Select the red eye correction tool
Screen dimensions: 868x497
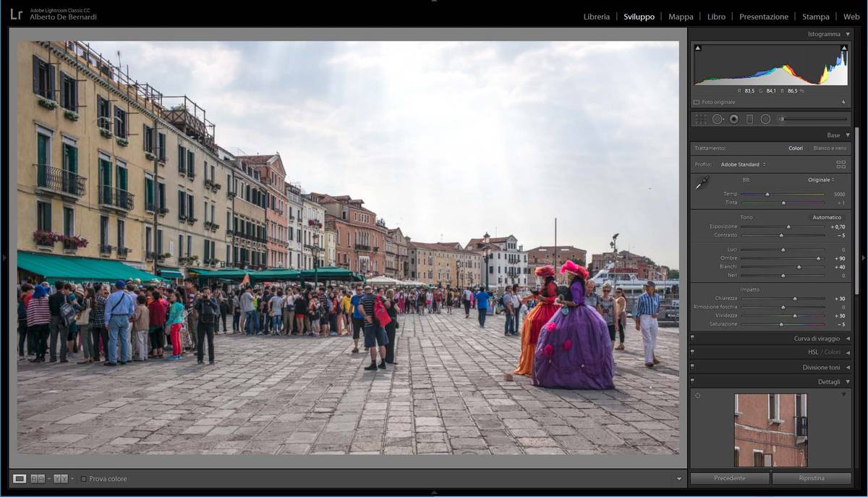(734, 119)
